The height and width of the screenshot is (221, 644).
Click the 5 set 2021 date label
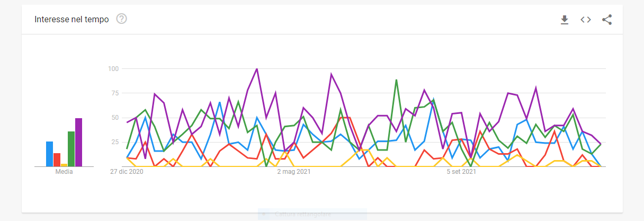461,172
